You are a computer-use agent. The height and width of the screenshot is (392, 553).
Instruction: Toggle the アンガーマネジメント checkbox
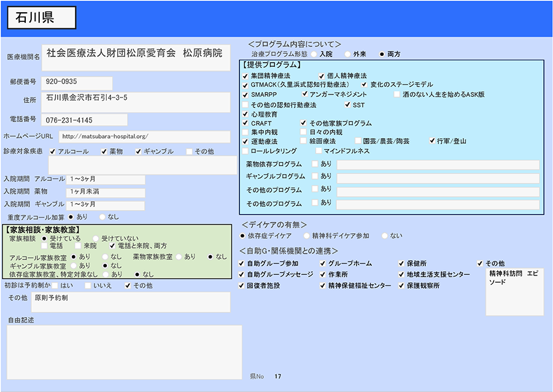point(304,94)
